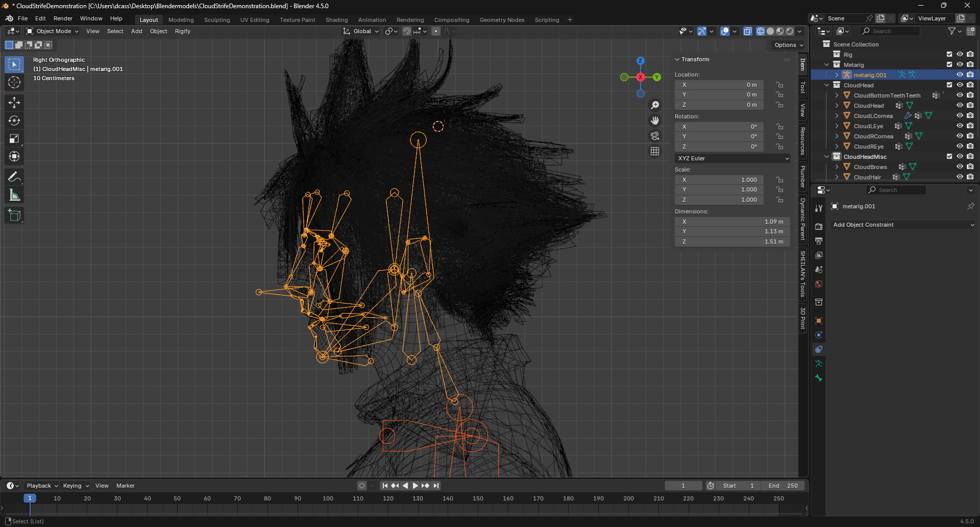
Task: Select the Move tool
Action: pyautogui.click(x=14, y=103)
